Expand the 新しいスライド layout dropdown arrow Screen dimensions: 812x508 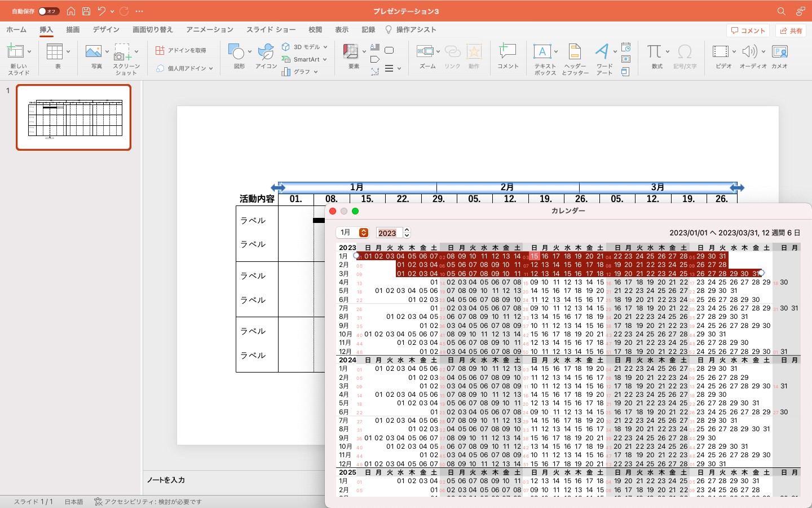coord(29,51)
